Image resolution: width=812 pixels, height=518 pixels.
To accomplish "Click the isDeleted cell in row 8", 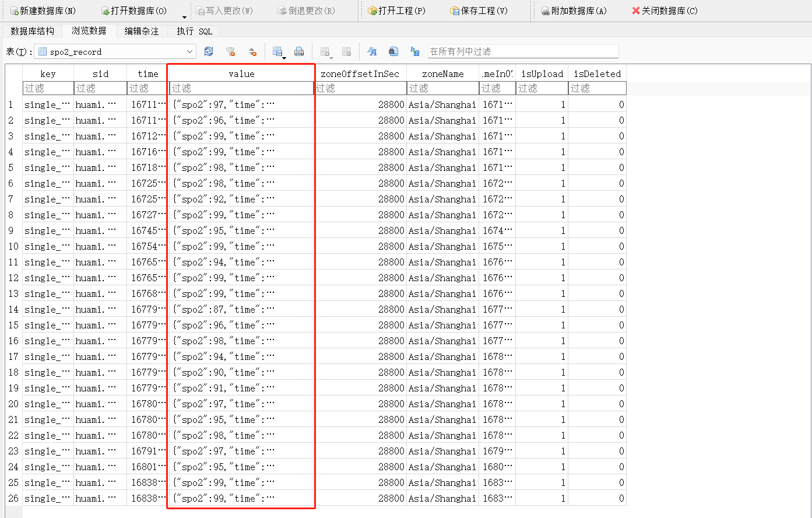I will pos(597,215).
